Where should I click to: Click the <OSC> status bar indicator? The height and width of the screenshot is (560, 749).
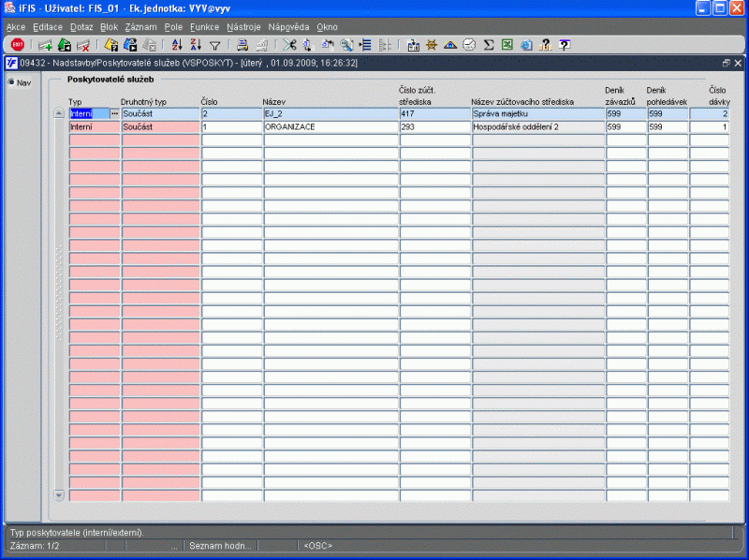[318, 546]
